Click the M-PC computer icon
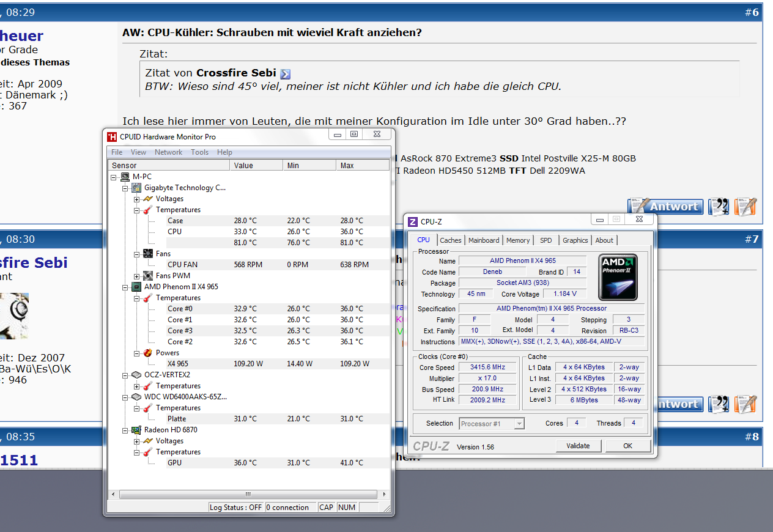Image resolution: width=773 pixels, height=532 pixels. pos(125,177)
